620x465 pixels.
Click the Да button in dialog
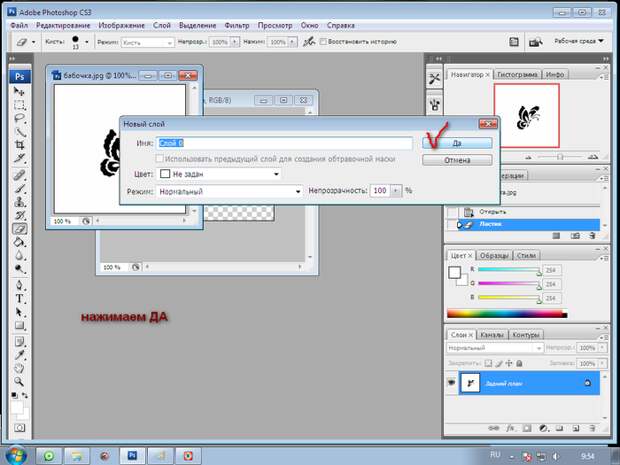coord(457,143)
